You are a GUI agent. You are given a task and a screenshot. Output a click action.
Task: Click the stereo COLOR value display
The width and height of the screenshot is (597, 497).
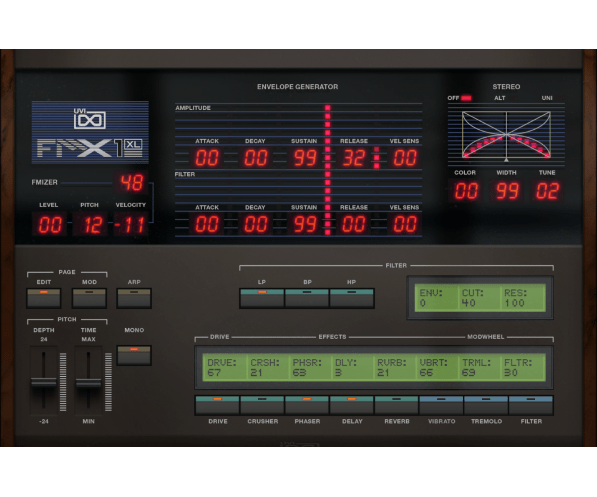(x=466, y=191)
